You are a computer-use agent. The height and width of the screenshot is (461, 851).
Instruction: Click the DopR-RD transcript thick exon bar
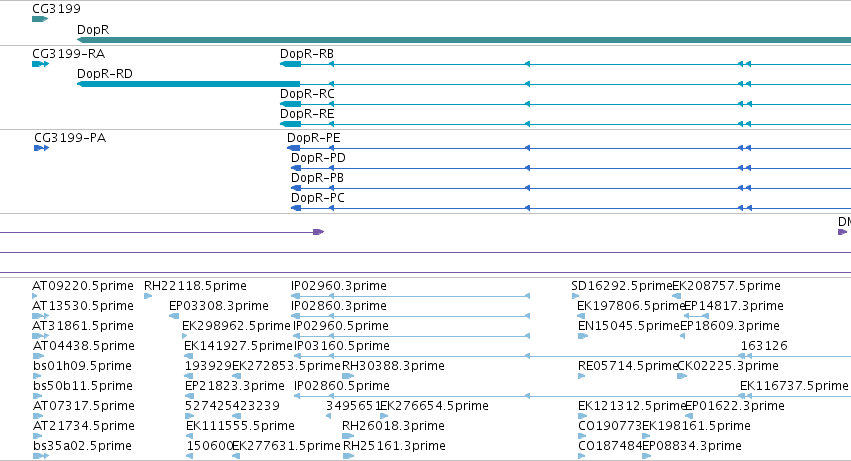188,84
